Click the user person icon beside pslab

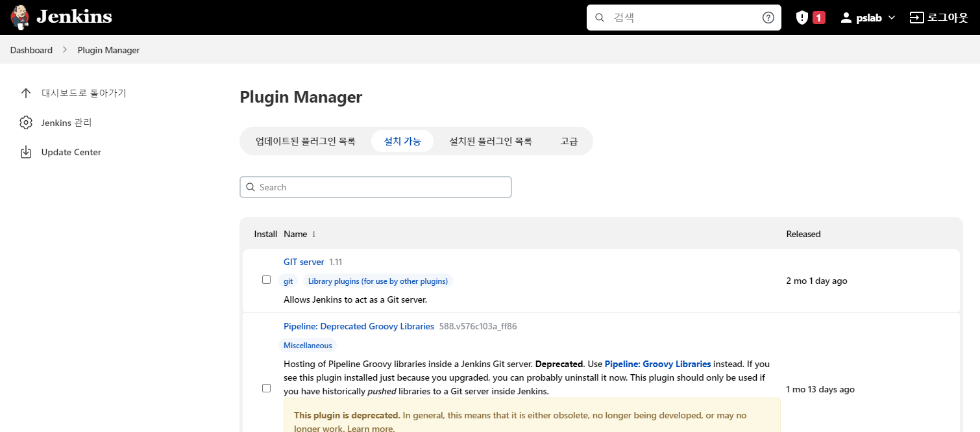[846, 18]
